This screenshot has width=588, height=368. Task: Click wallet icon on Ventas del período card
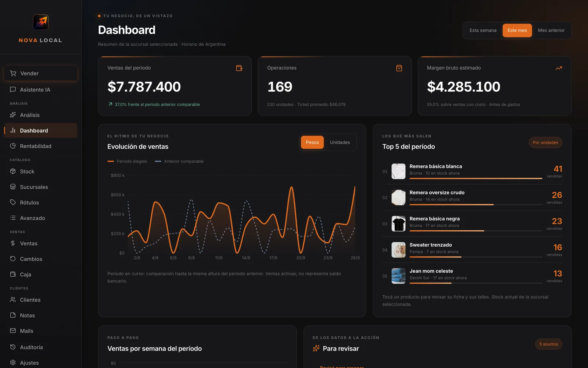pos(239,68)
